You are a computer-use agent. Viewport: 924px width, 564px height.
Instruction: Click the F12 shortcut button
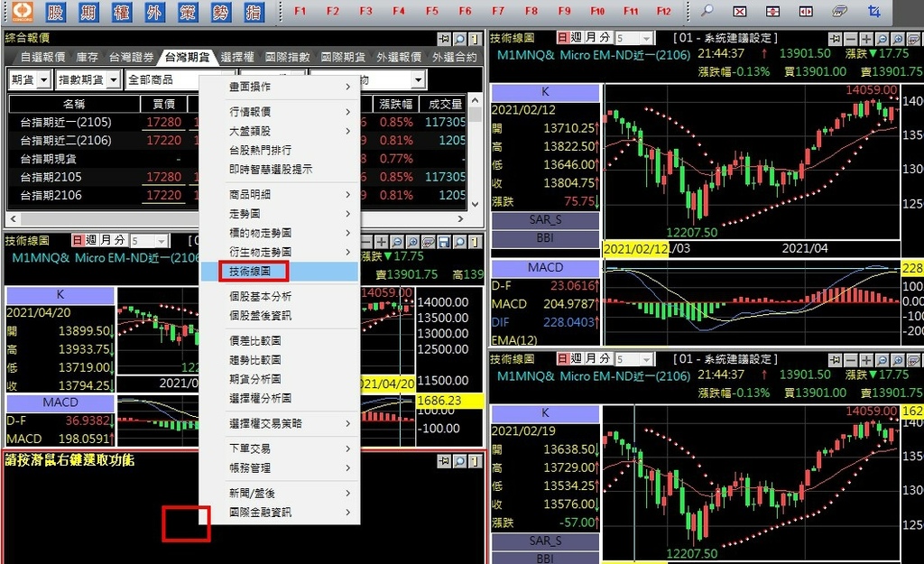coord(663,11)
